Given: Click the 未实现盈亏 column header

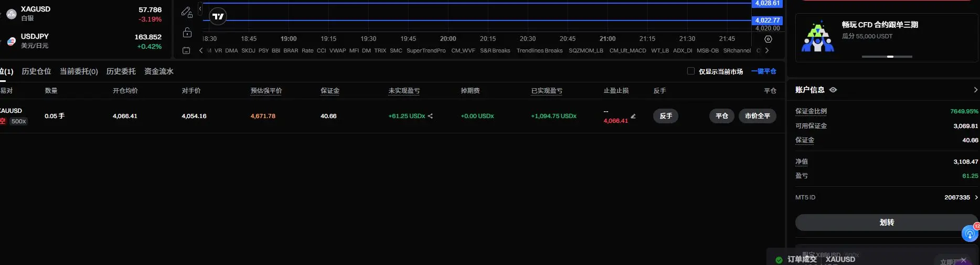Looking at the screenshot, I should (x=404, y=91).
